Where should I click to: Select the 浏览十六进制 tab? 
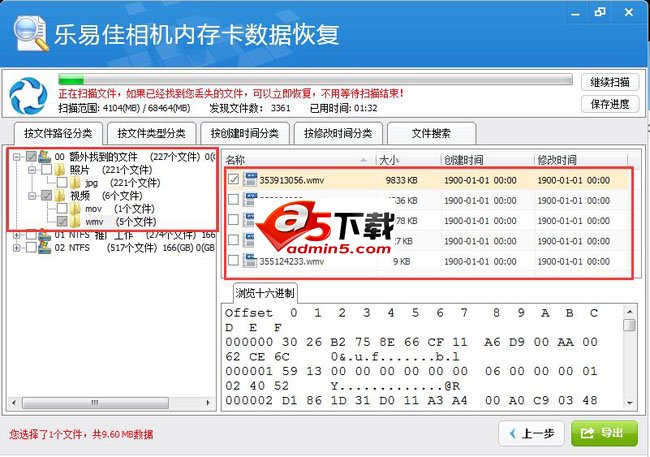point(265,293)
